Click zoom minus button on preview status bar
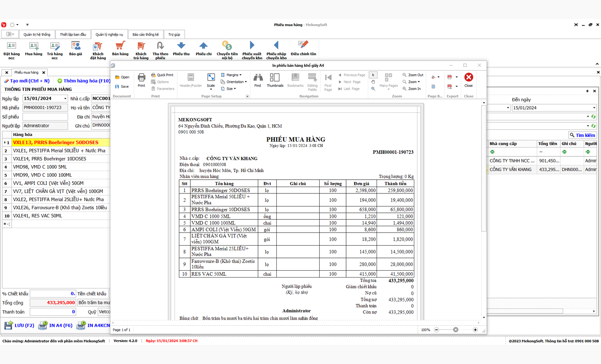The height and width of the screenshot is (364, 601). point(437,330)
